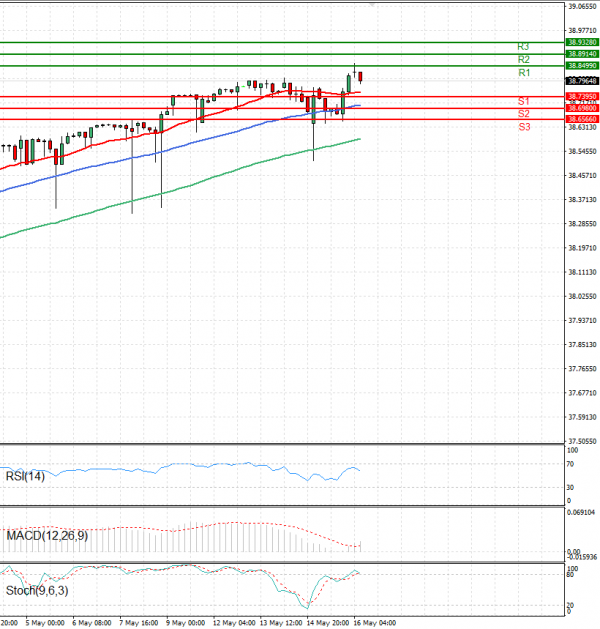This screenshot has height=629, width=600.
Task: Click the 38.65660 support price tag
Action: coord(582,119)
